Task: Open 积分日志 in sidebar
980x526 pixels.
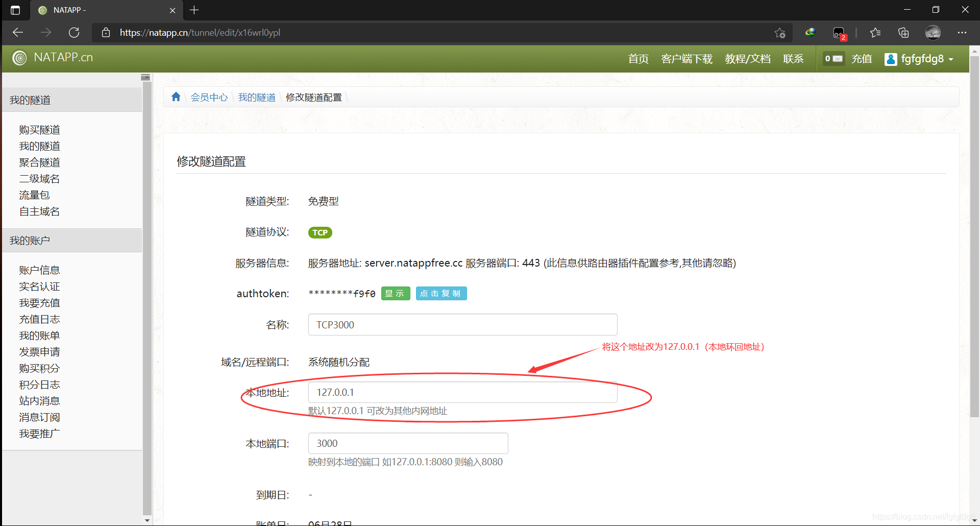Action: [x=40, y=385]
